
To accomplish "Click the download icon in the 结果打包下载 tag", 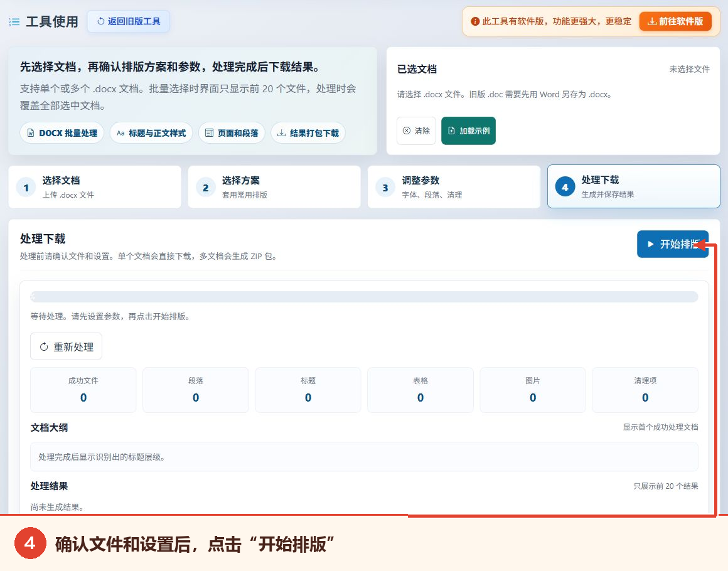I will coord(281,133).
